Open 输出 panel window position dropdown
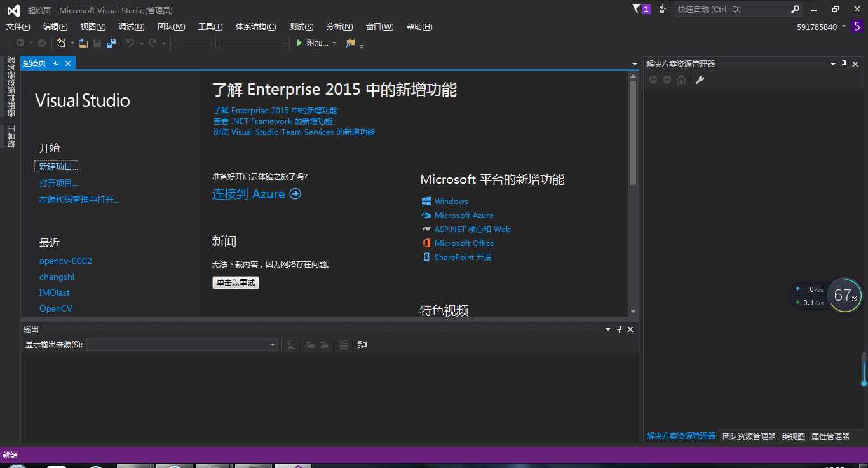868x468 pixels. tap(608, 329)
